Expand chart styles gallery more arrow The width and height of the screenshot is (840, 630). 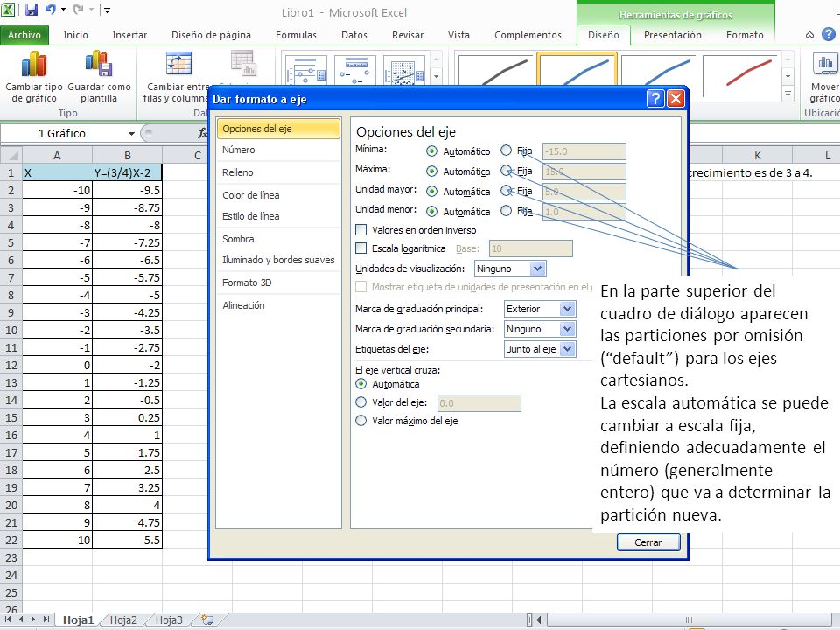(787, 94)
